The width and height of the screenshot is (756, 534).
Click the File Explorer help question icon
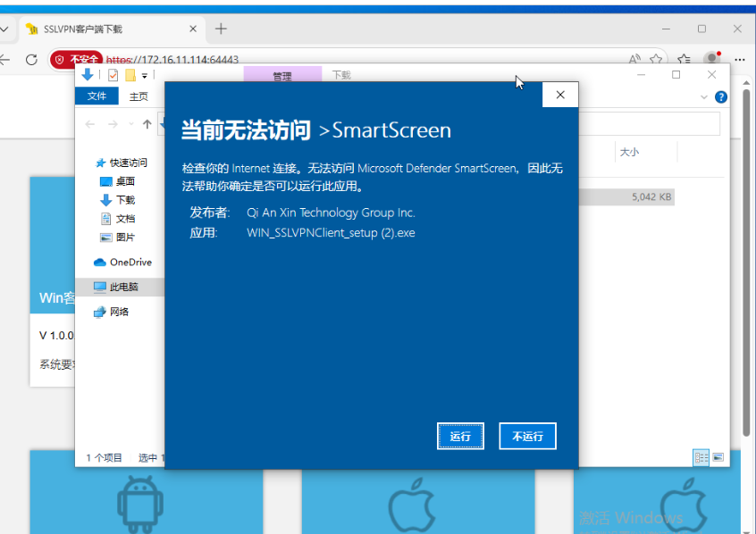(x=721, y=96)
